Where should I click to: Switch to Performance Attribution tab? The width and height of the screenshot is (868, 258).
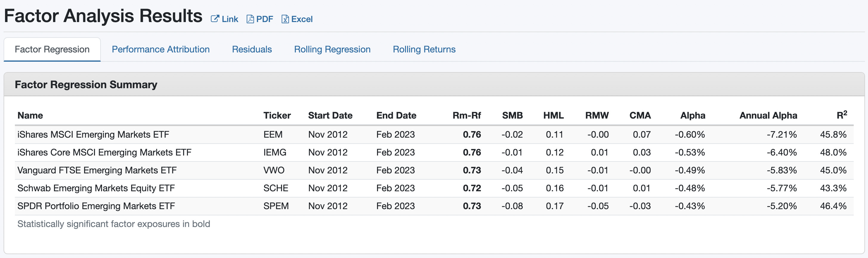click(x=161, y=49)
